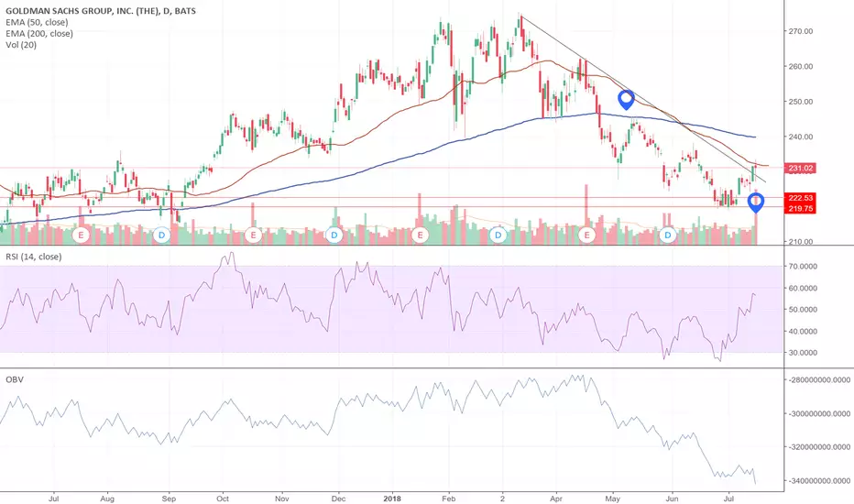Click the Aug label on the time axis
The image size is (854, 504).
(x=107, y=499)
